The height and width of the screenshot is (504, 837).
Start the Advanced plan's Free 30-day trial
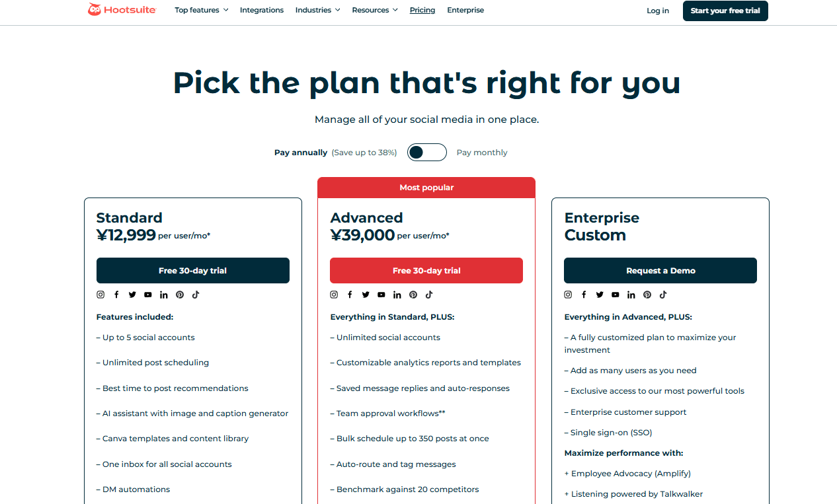pyautogui.click(x=426, y=271)
